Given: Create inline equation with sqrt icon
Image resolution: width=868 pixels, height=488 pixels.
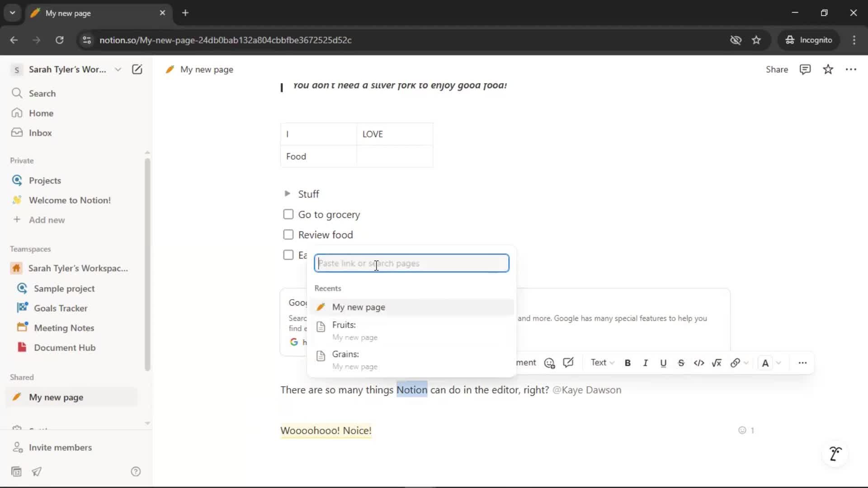Looking at the screenshot, I should pyautogui.click(x=717, y=363).
